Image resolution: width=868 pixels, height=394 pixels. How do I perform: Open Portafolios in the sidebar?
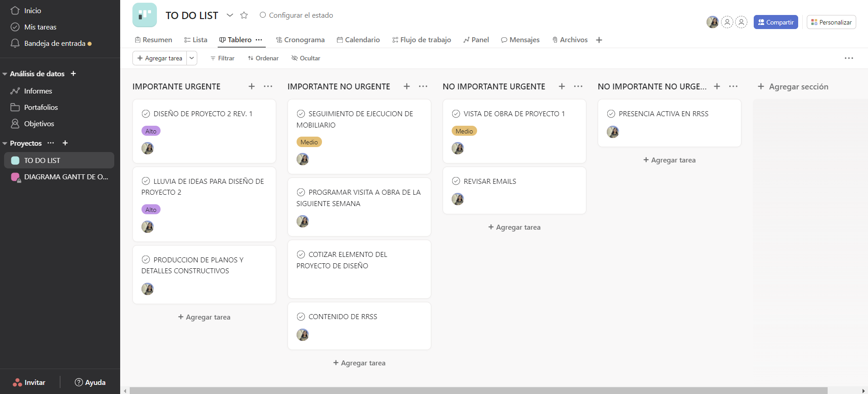pos(34,107)
